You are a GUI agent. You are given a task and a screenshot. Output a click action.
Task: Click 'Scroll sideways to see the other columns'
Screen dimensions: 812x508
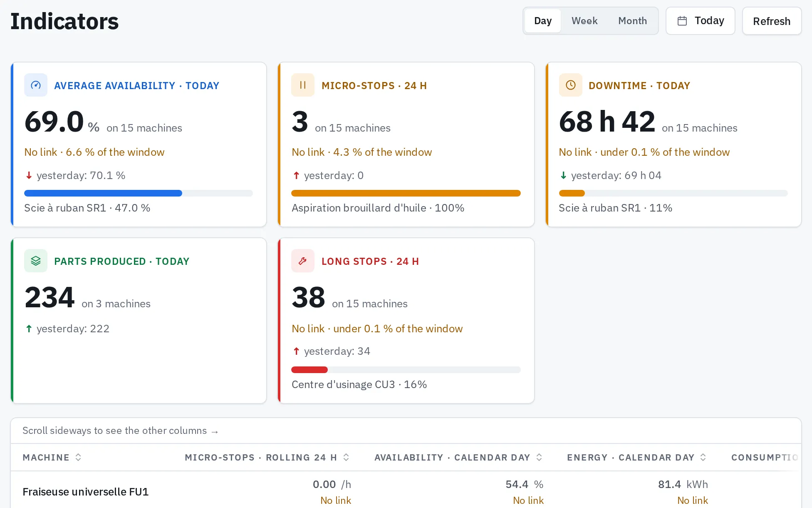click(120, 431)
